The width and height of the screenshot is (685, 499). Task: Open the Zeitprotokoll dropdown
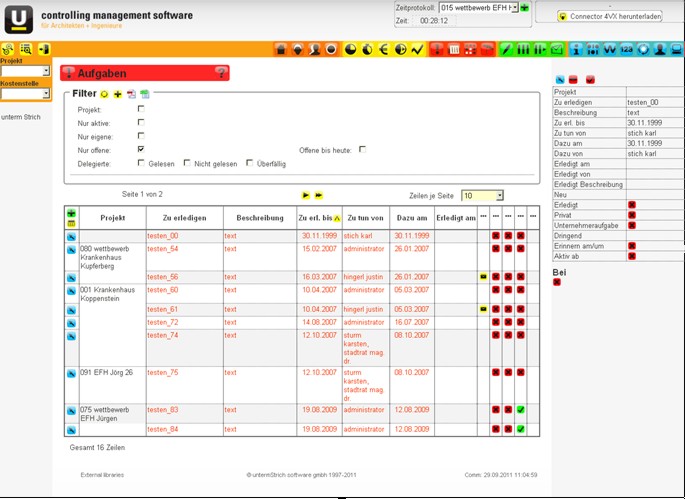(x=479, y=8)
